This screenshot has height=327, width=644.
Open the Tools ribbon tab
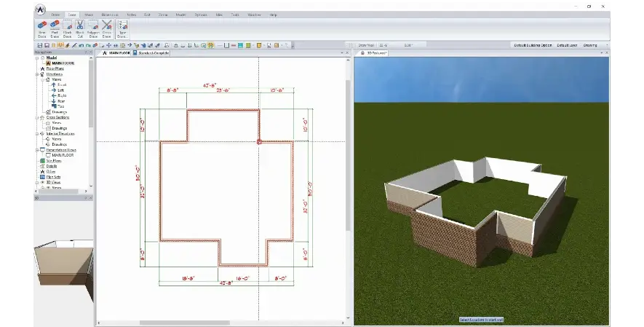click(x=235, y=15)
